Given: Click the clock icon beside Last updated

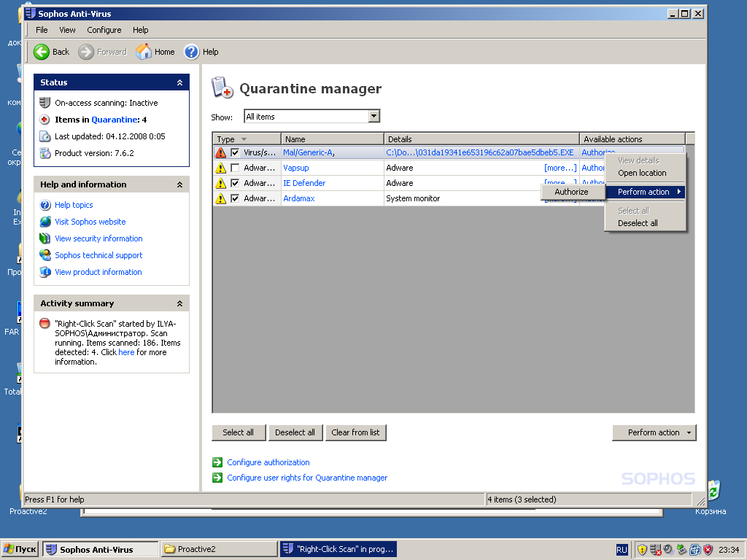Looking at the screenshot, I should pyautogui.click(x=44, y=136).
